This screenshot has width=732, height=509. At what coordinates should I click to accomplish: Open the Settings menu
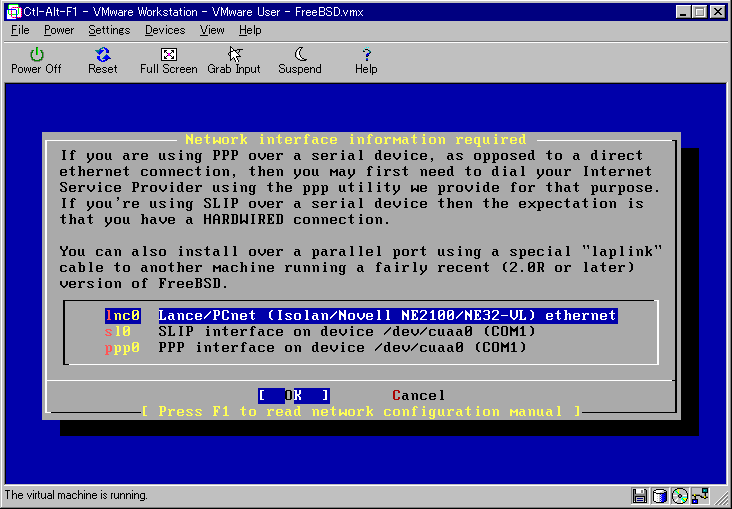109,30
